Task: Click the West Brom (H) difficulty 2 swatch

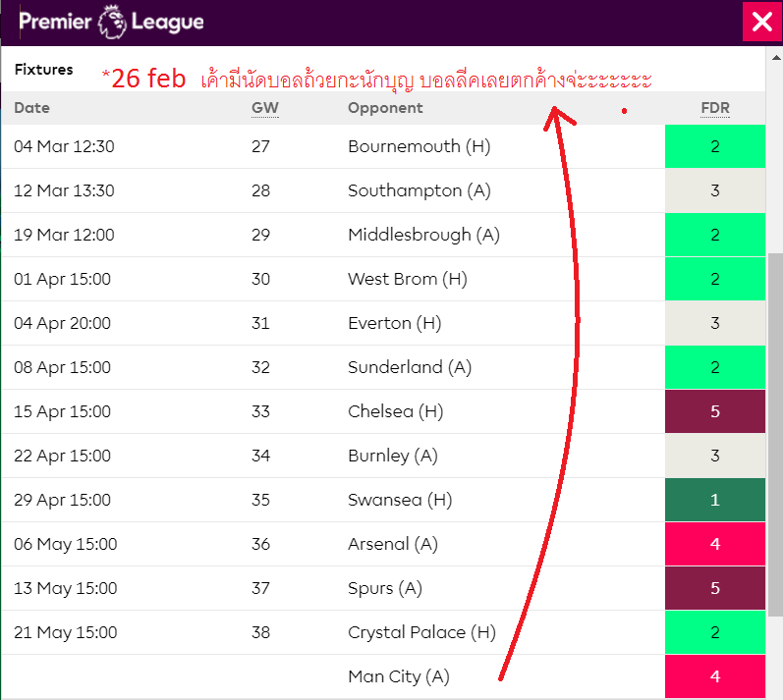Action: click(714, 280)
